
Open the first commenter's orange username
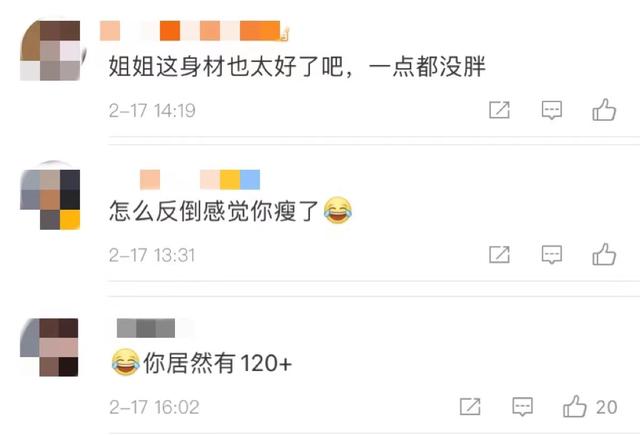click(x=194, y=31)
